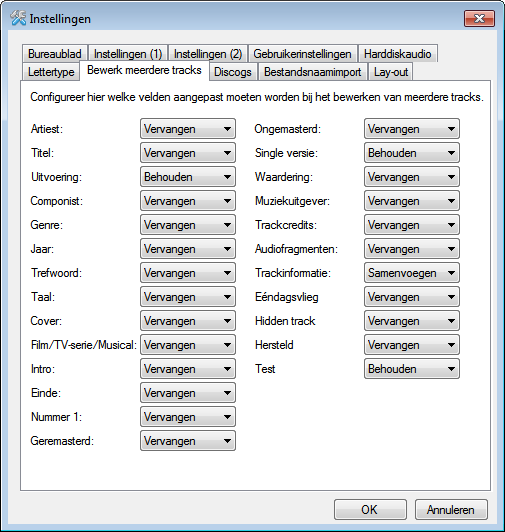Click the Instellingen tools icon in title bar
This screenshot has height=532, width=505.
pos(18,18)
